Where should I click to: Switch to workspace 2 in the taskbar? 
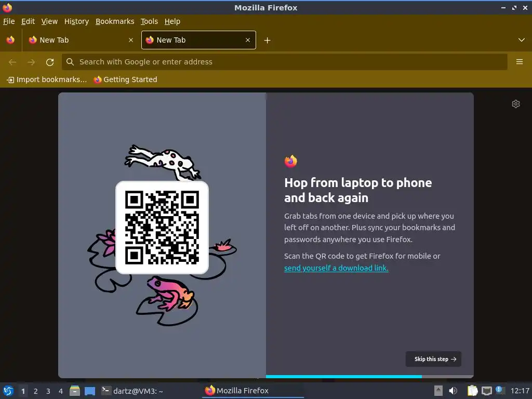point(36,391)
